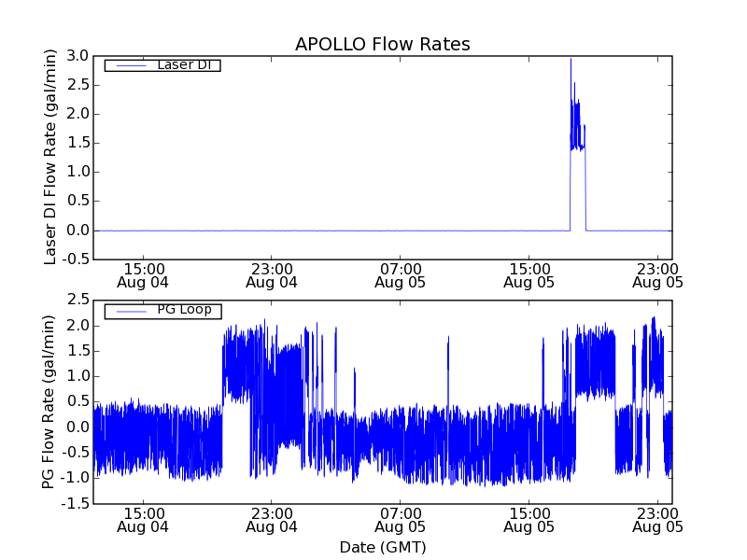Click the -1.5 tick on PG Flow axis

point(75,504)
